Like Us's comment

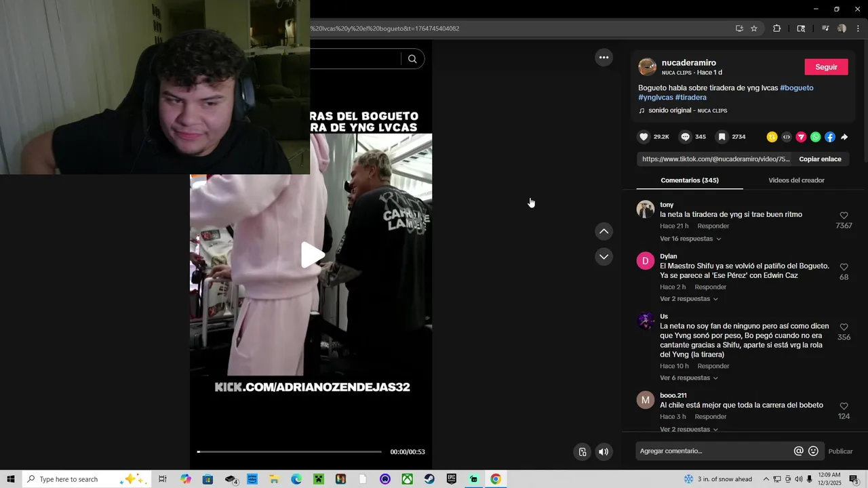point(844,327)
